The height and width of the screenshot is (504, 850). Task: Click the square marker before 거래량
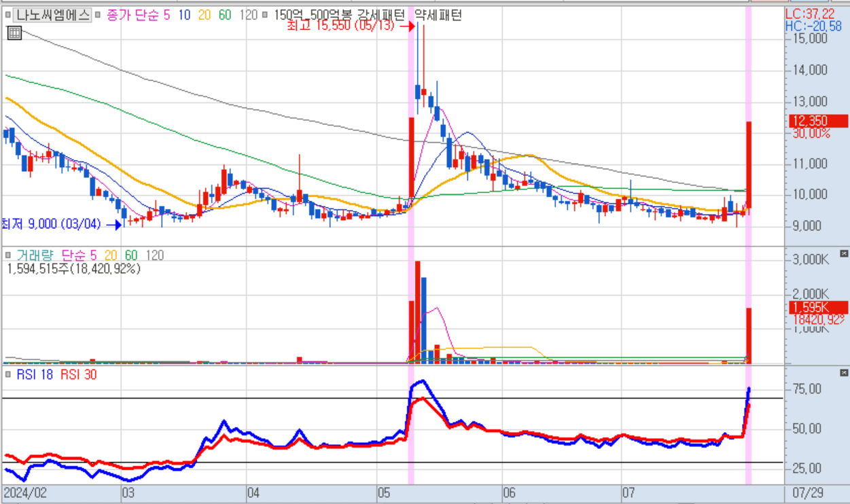click(x=7, y=255)
